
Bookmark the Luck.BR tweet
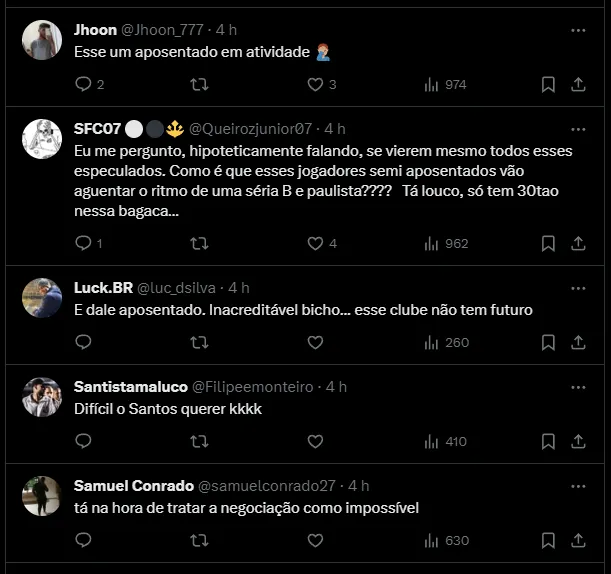[548, 342]
